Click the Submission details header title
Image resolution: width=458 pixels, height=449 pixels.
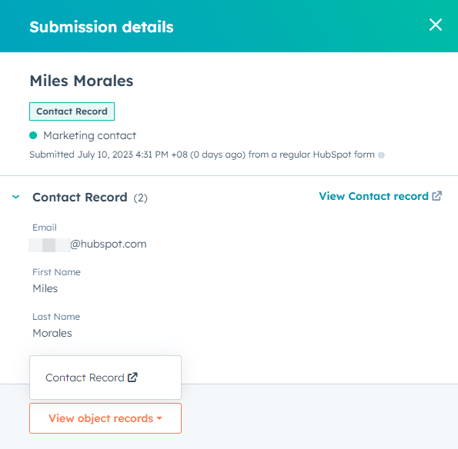pyautogui.click(x=101, y=27)
